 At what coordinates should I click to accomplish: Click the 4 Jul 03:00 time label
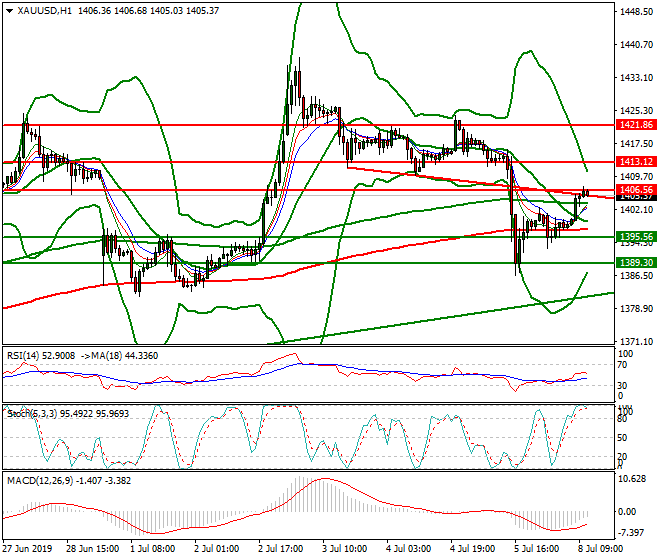[x=408, y=549]
